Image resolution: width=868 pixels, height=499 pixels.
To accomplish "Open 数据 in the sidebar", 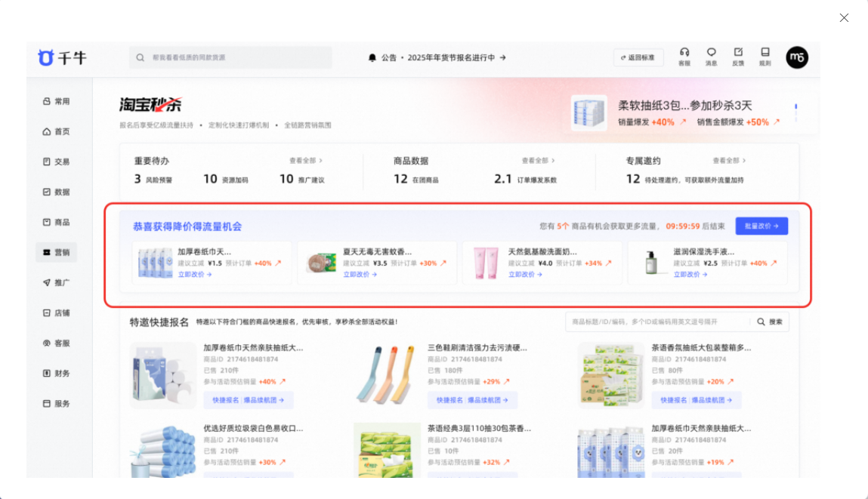I will click(56, 192).
